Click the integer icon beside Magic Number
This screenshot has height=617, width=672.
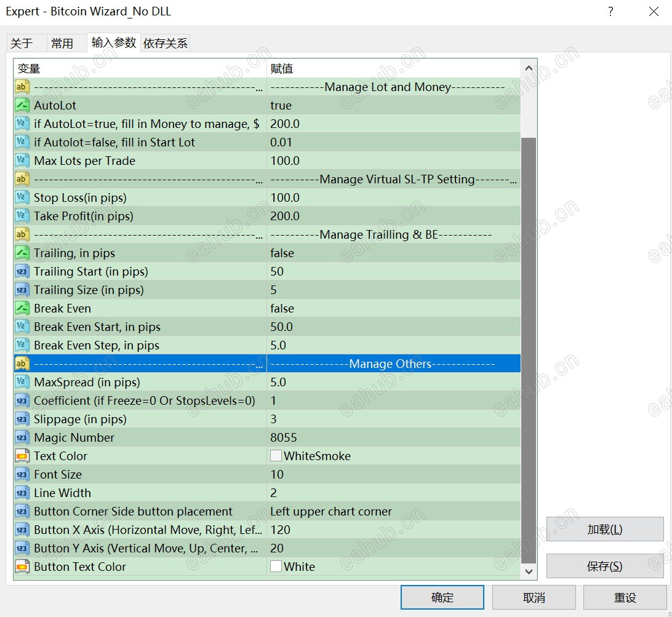click(22, 437)
